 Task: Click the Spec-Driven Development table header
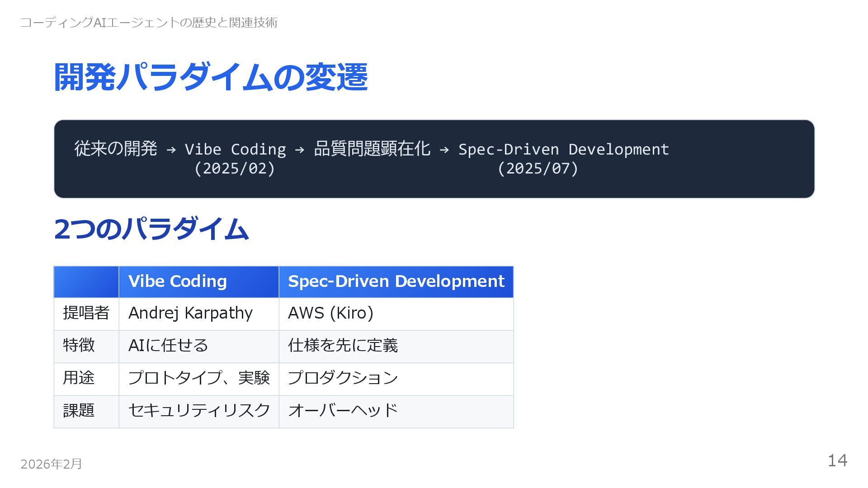point(396,282)
